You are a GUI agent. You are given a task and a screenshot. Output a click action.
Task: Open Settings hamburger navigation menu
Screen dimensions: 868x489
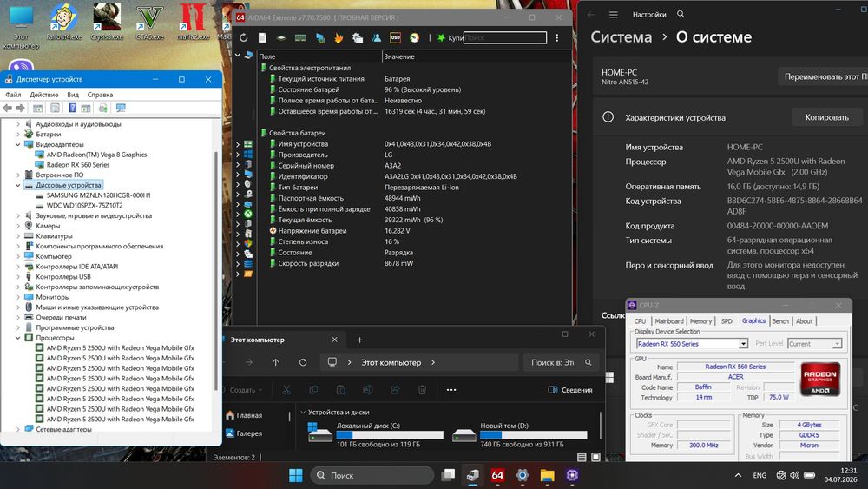coord(614,15)
